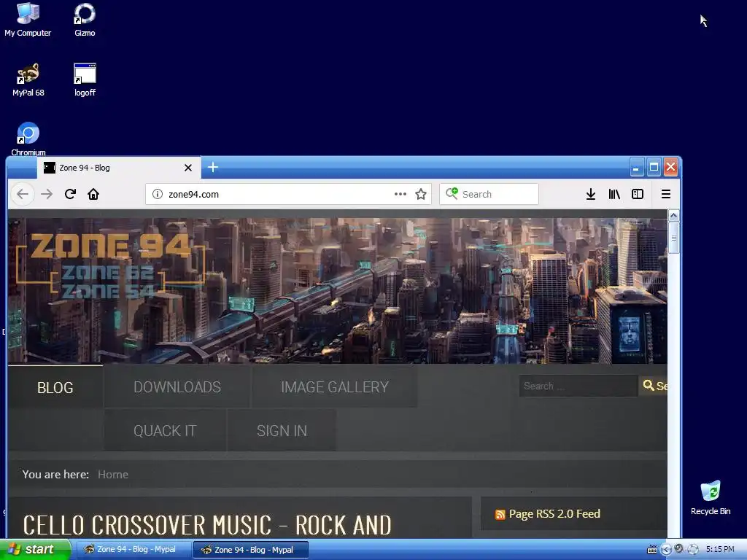Click the keyboard icon in the system tray

click(652, 550)
